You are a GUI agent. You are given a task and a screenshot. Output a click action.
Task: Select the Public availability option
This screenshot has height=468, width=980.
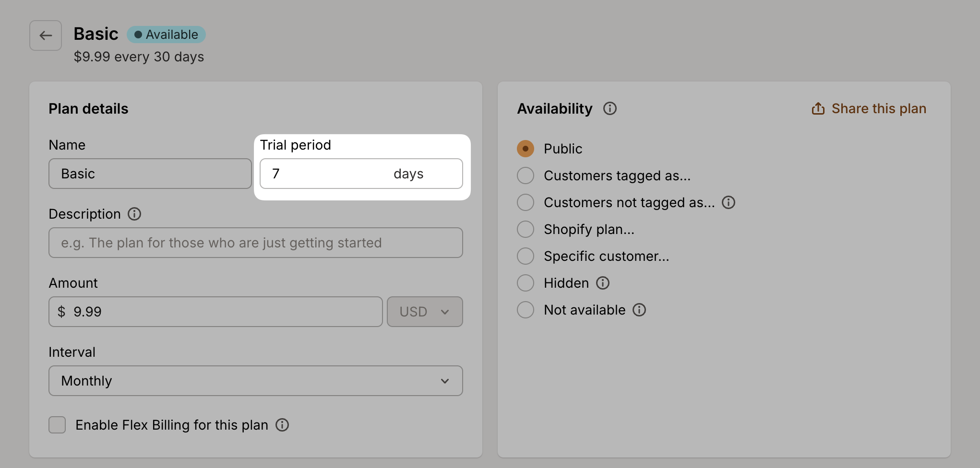[x=526, y=149]
